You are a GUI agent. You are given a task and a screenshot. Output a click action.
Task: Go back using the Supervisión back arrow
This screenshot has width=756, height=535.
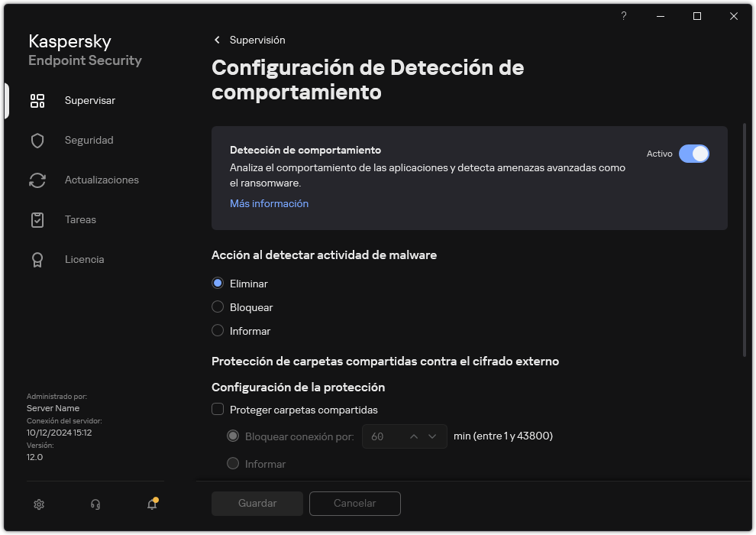(x=217, y=40)
